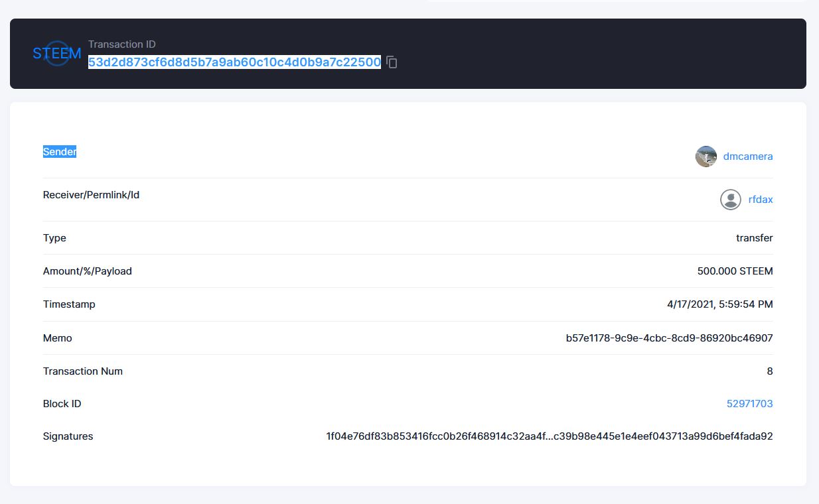This screenshot has width=819, height=504.
Task: Click the 'Timestamp' row label
Action: pyautogui.click(x=69, y=304)
